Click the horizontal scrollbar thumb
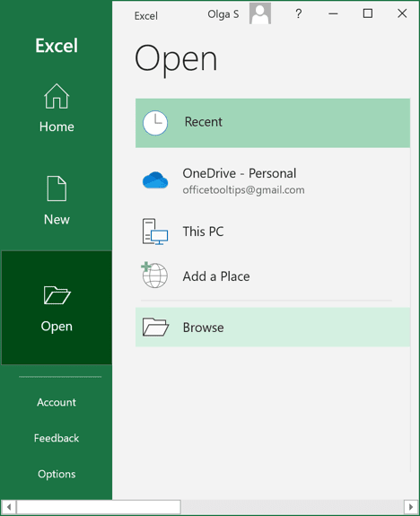420x516 pixels. [99, 507]
